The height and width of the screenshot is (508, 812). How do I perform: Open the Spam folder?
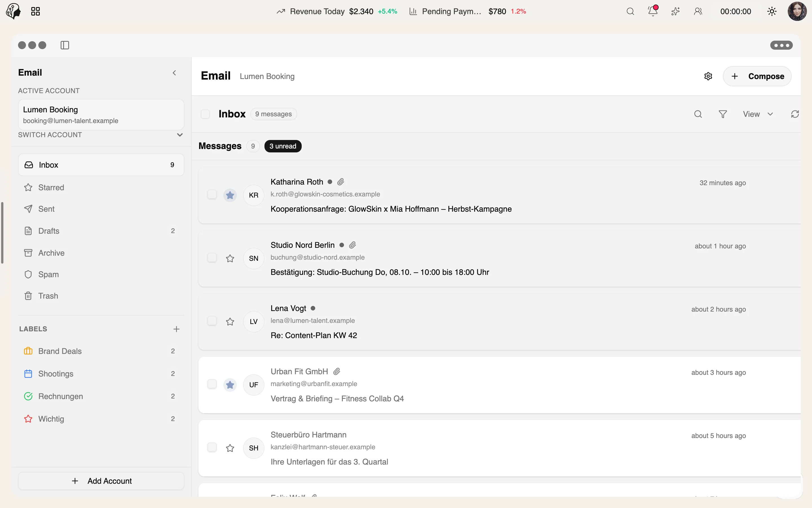(x=101, y=275)
